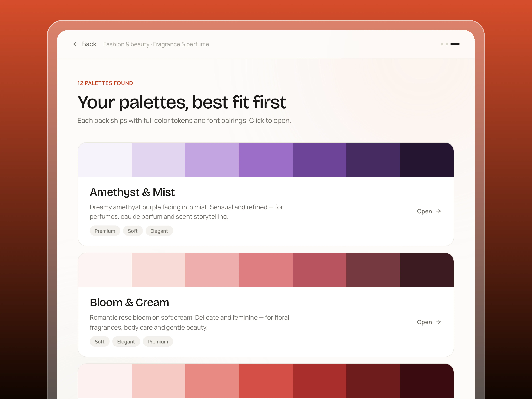532x399 pixels.
Task: Pick the pale lilac second swatch in Amethyst palette
Action: point(158,160)
